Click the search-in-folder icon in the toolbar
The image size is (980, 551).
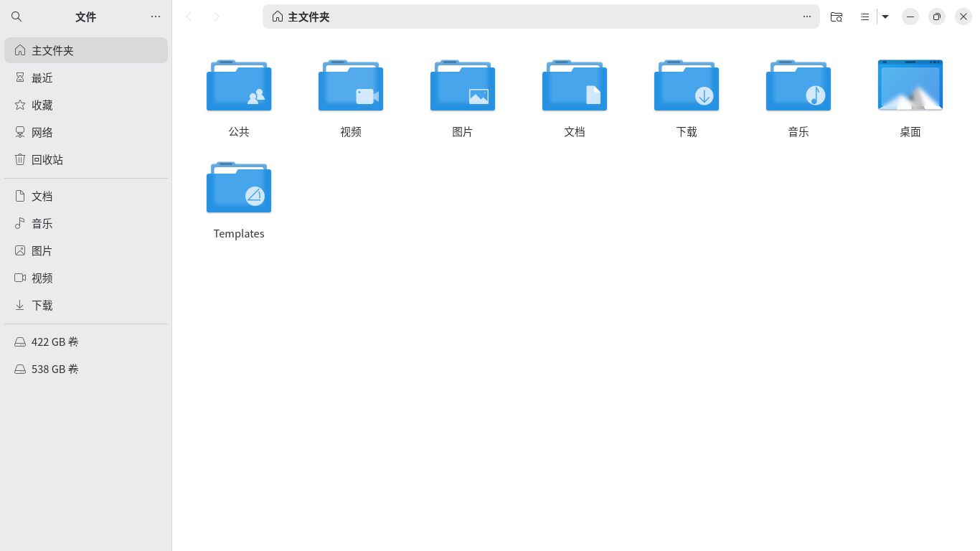837,17
